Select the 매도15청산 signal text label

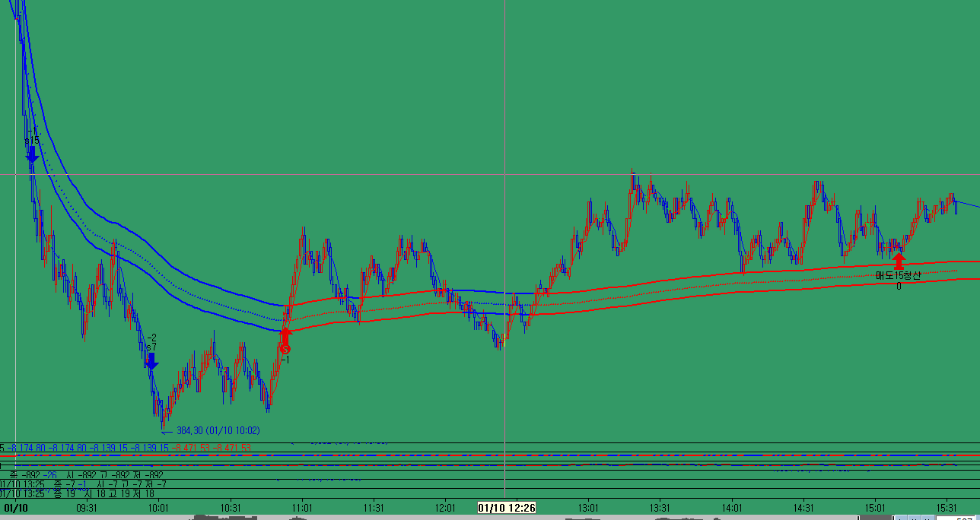[897, 275]
